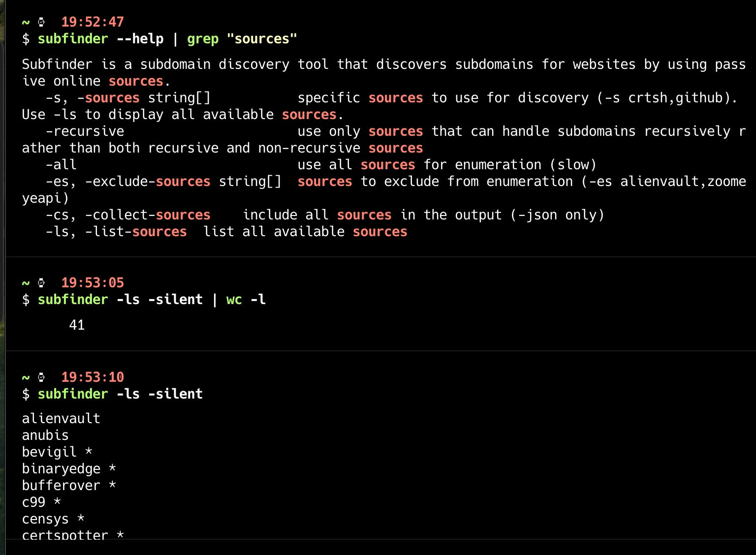Click the '-recursive' option text
756x555 pixels.
pyautogui.click(x=85, y=131)
